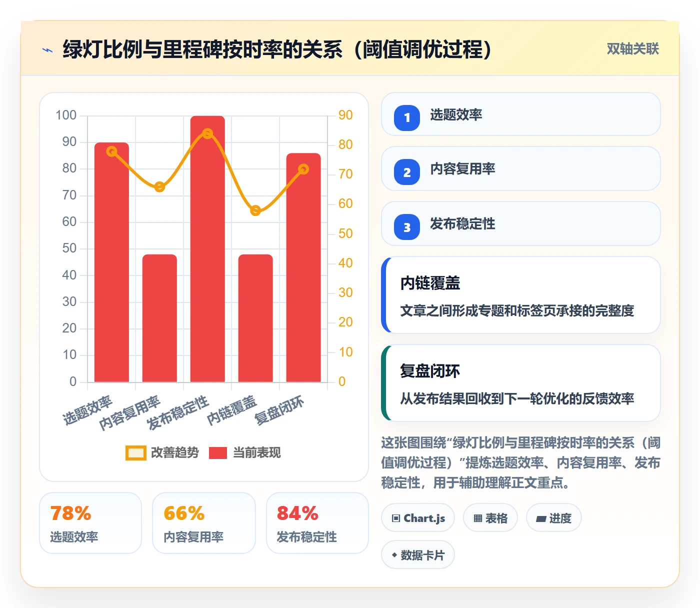
Task: Click the 复盘闭环 x-axis label
Action: 279,410
